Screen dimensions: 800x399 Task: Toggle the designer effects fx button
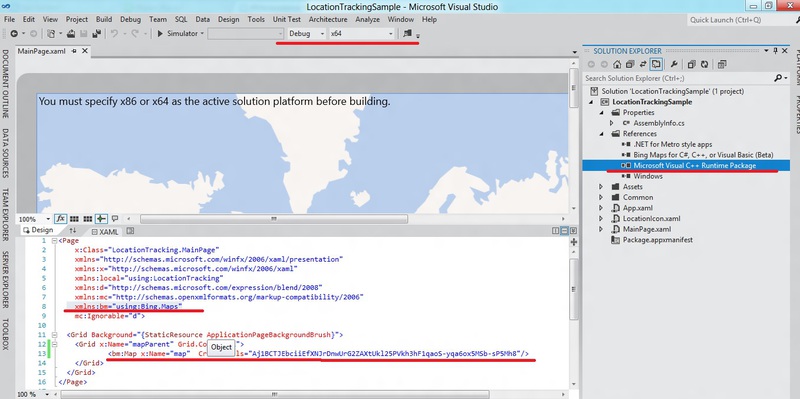click(x=60, y=218)
